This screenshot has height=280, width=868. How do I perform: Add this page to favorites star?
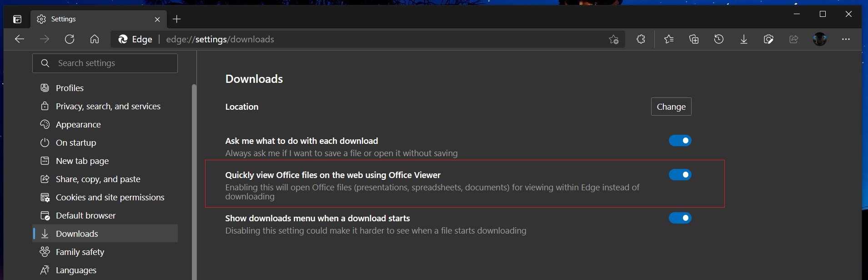click(x=614, y=40)
